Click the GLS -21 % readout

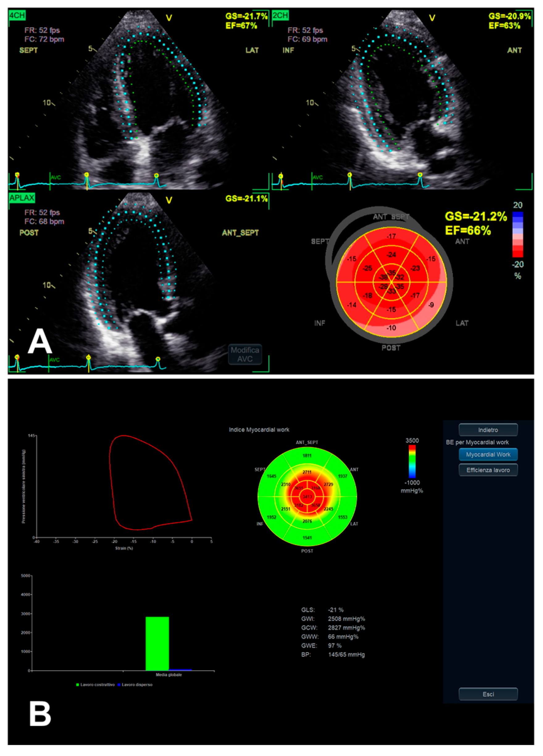[x=322, y=610]
